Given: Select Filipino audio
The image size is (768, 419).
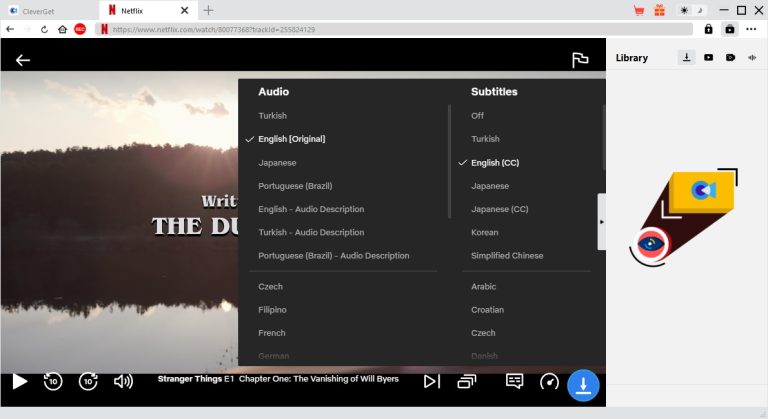Looking at the screenshot, I should (x=272, y=310).
